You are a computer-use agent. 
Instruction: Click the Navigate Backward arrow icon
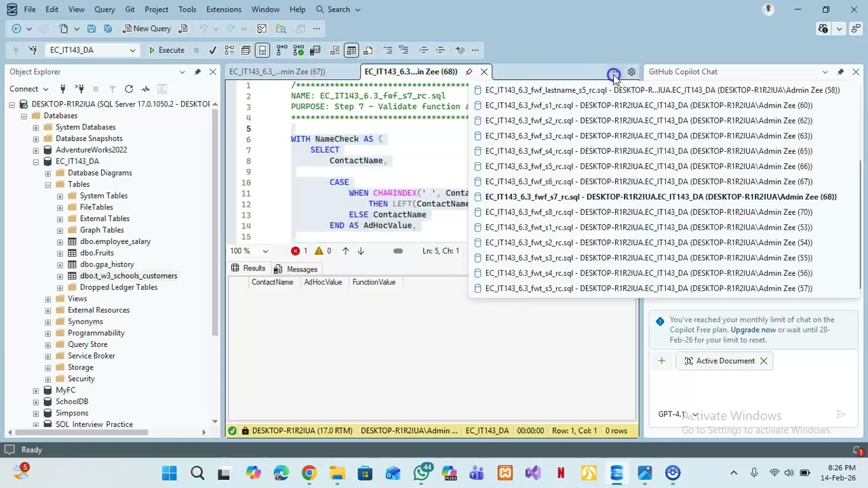coord(16,28)
